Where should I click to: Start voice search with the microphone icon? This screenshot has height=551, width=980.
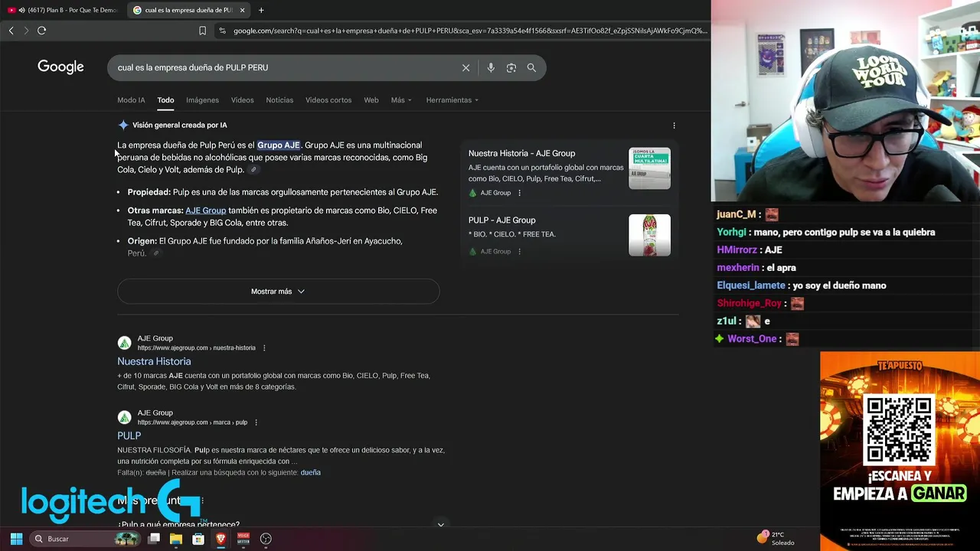[x=491, y=67]
